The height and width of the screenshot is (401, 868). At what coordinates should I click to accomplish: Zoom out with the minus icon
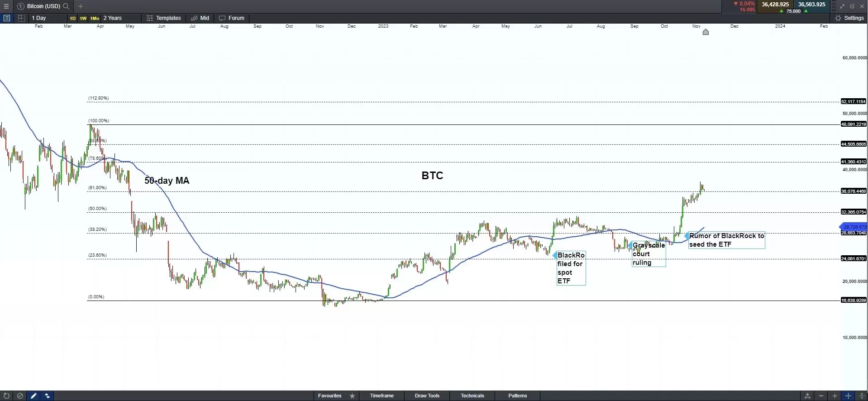[x=821, y=396]
